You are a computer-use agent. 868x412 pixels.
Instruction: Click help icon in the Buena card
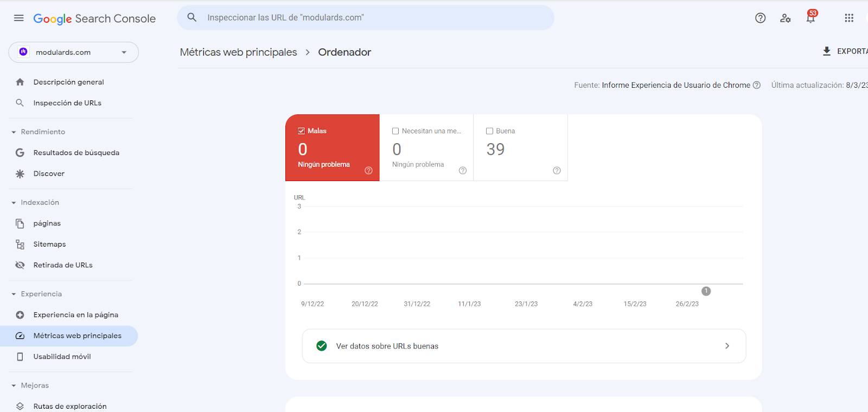[x=557, y=170]
